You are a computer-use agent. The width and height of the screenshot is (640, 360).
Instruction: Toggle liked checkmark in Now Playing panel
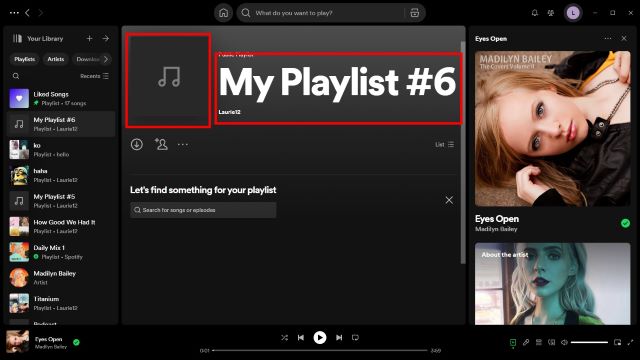(625, 223)
